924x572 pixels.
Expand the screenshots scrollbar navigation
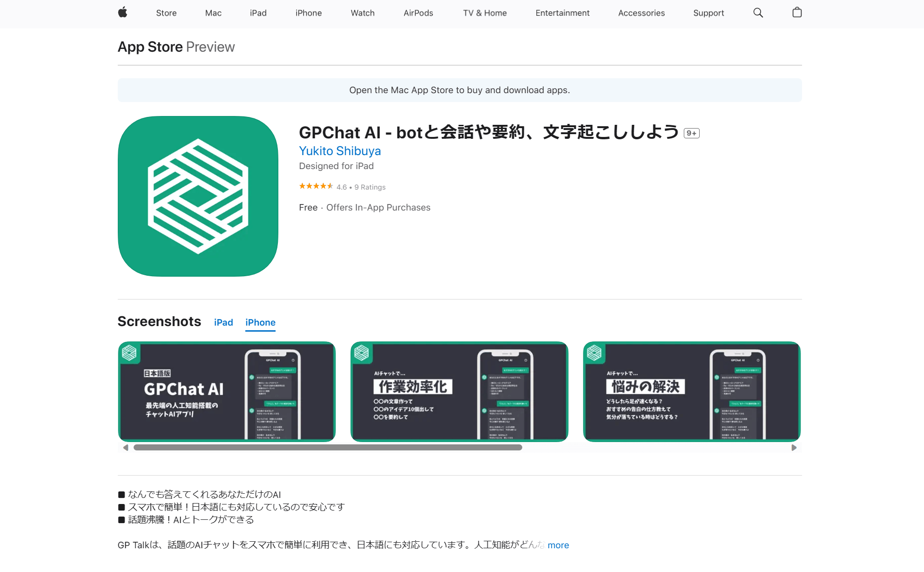click(x=796, y=447)
